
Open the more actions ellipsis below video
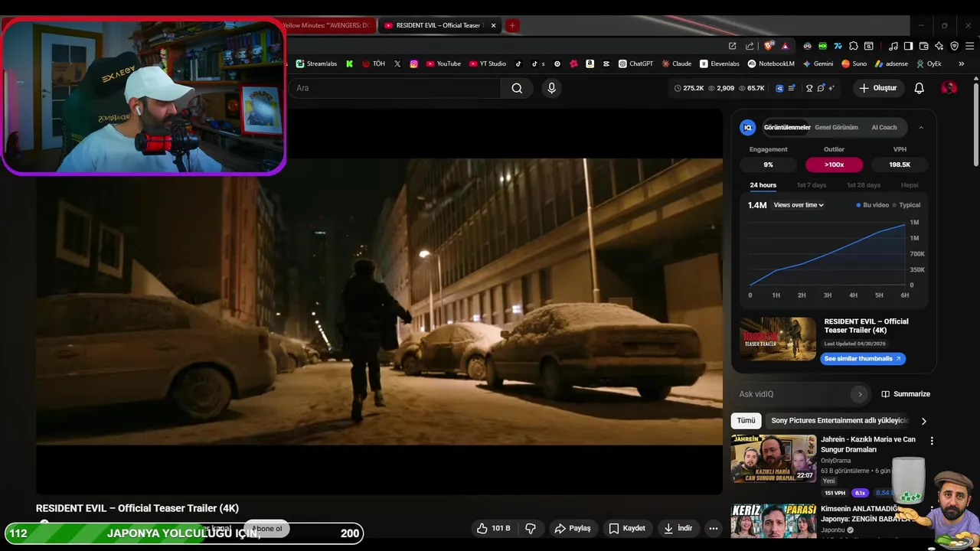pyautogui.click(x=714, y=528)
